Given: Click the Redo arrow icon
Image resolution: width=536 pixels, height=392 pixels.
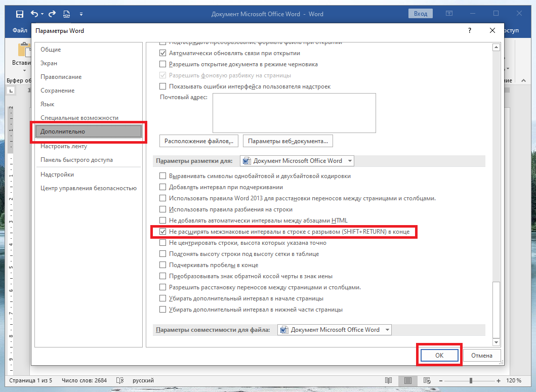Looking at the screenshot, I should click(52, 14).
